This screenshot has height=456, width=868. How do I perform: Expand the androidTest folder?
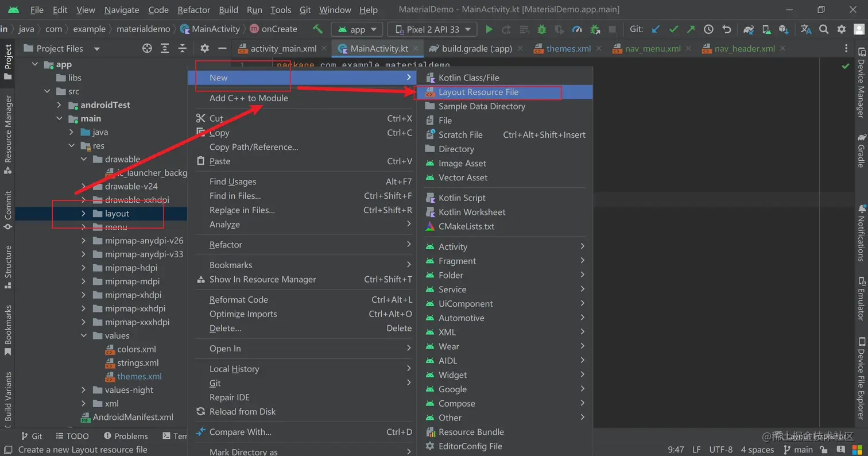[x=59, y=105]
